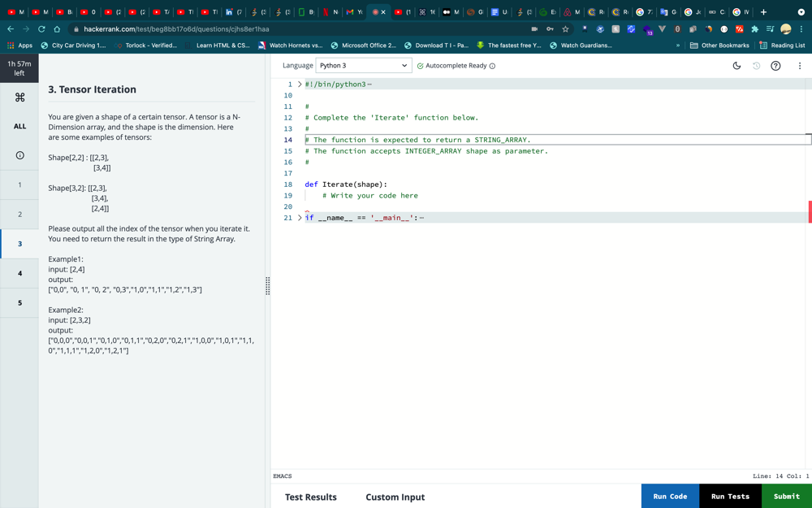
Task: Open Microsoft Office 2 bookmark
Action: click(x=364, y=45)
